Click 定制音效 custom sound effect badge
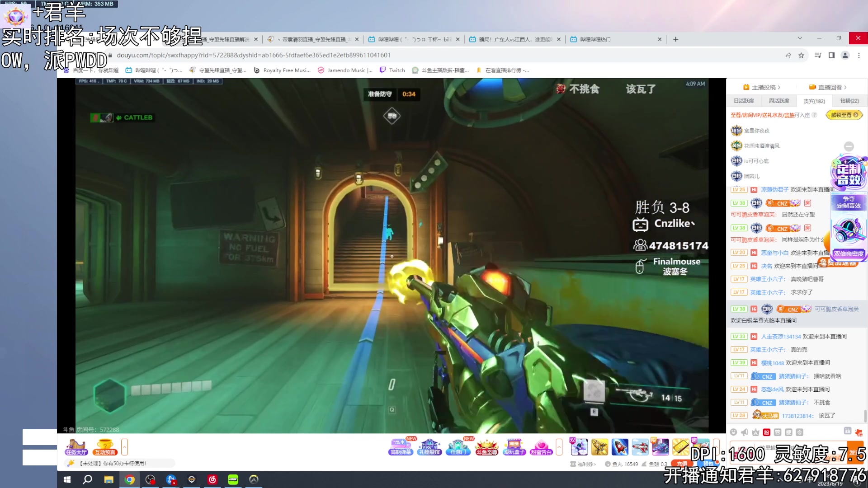The height and width of the screenshot is (488, 868). [x=849, y=171]
